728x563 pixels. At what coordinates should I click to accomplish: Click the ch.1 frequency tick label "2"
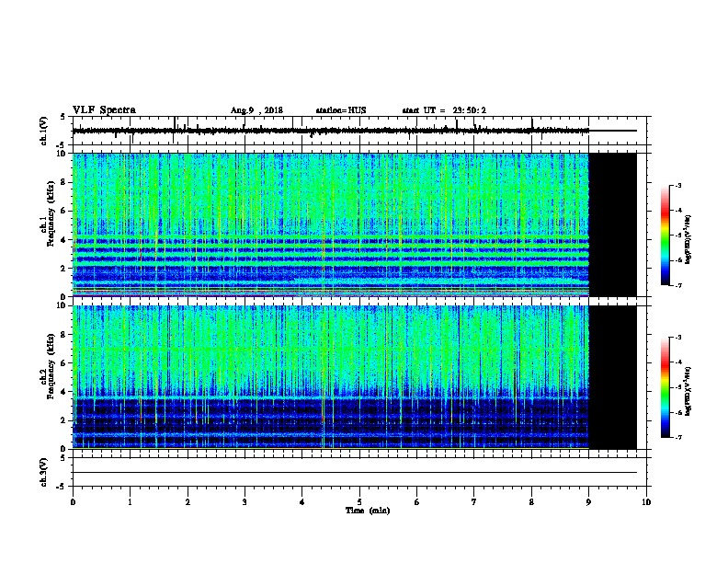point(64,268)
